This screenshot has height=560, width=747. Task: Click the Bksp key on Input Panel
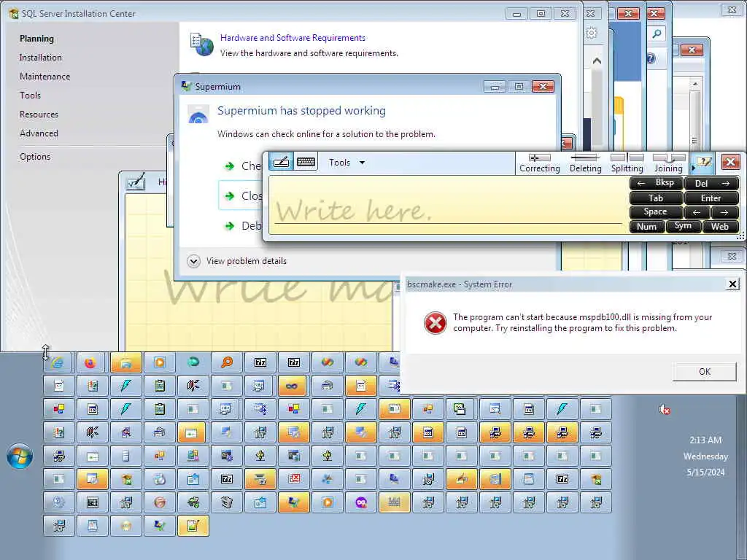click(657, 183)
